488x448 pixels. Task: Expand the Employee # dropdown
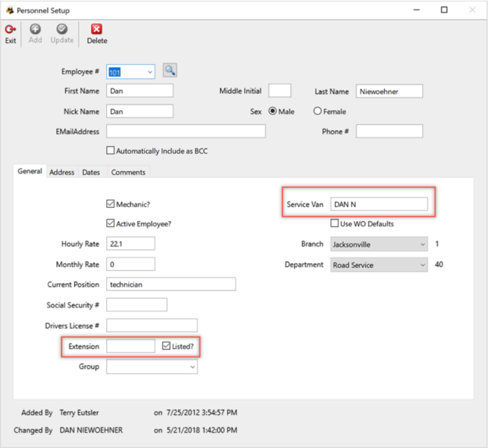coord(150,71)
